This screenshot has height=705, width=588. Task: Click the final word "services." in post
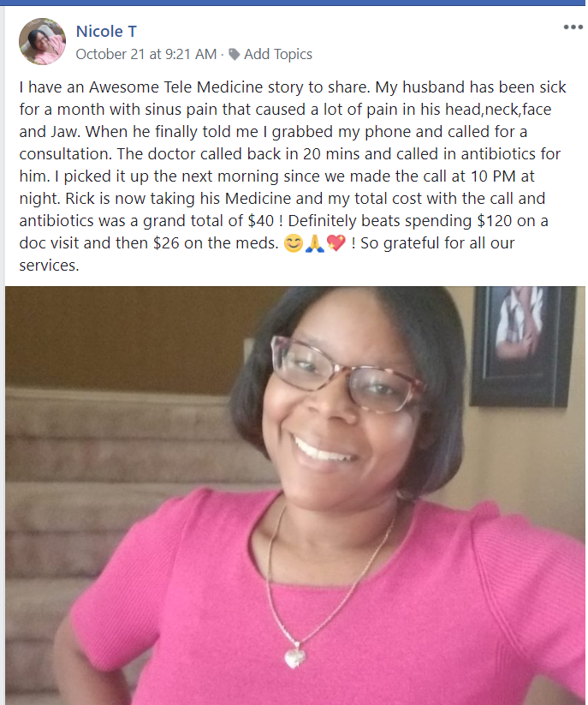coord(49,266)
